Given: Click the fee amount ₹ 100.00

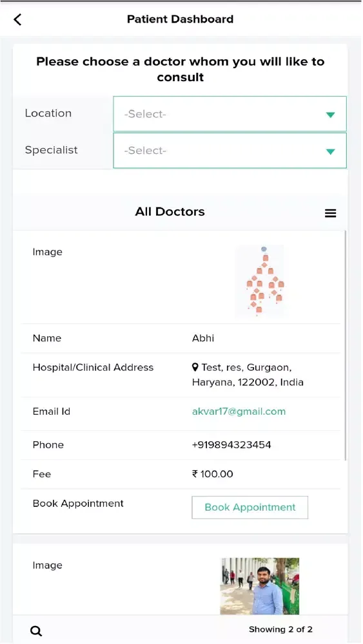Looking at the screenshot, I should 213,474.
